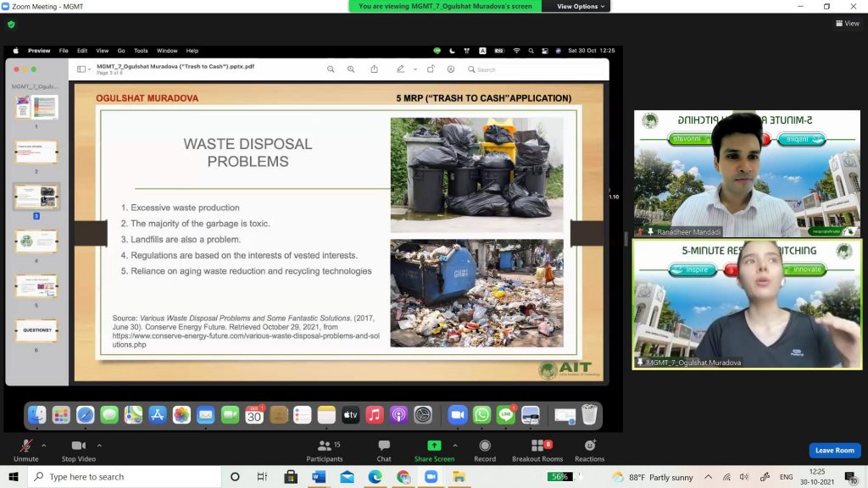Open Microsoft Store from the taskbar
This screenshot has width=868, height=488.
tap(291, 476)
